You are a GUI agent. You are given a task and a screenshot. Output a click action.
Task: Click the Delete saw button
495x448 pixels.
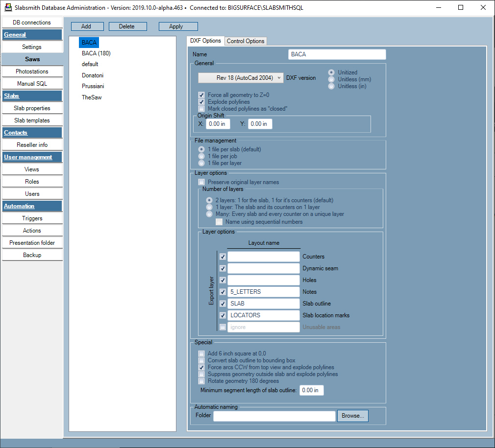click(x=127, y=26)
